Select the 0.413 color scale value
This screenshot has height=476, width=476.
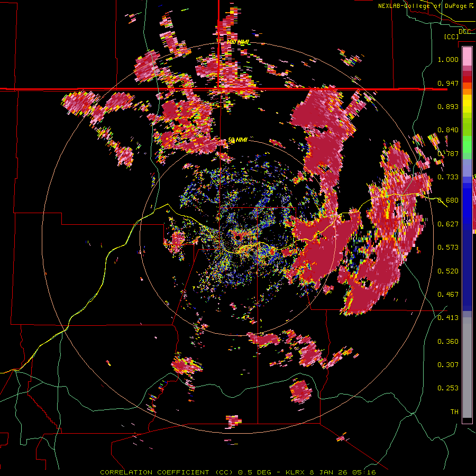(448, 318)
